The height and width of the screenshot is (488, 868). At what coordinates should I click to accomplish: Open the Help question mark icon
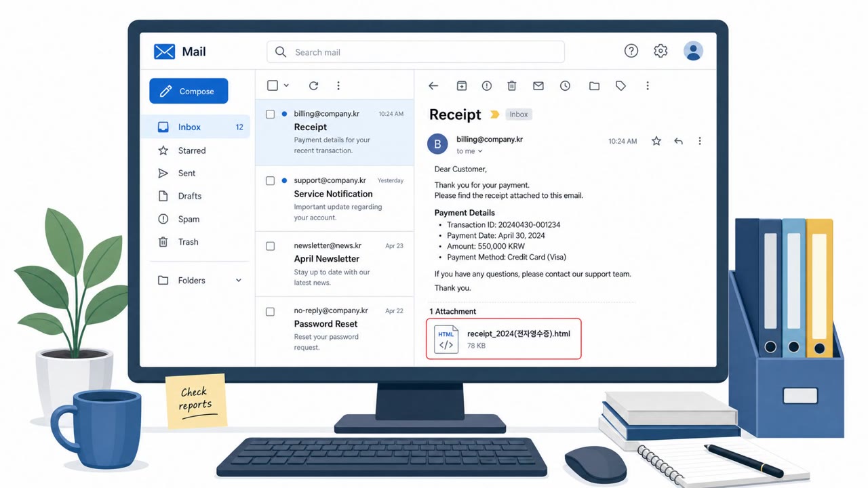click(x=631, y=51)
